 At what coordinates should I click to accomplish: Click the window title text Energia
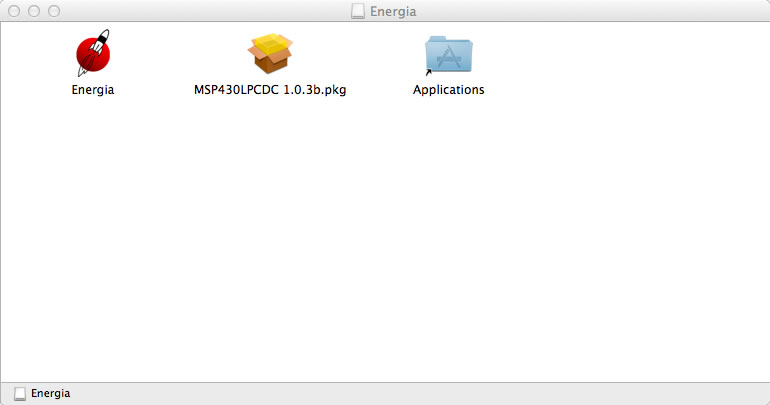[x=393, y=11]
